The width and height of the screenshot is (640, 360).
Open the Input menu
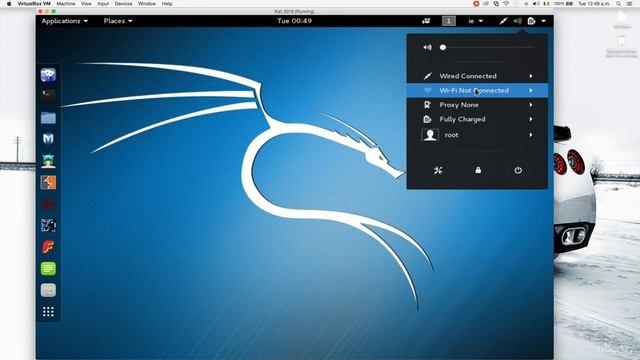click(x=103, y=4)
